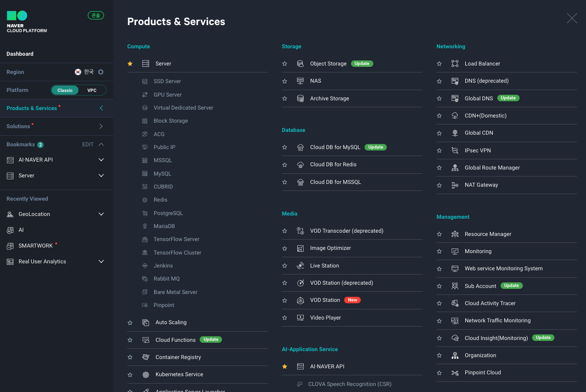Expand the Server bookmark chevron
The image size is (586, 392).
(x=101, y=176)
